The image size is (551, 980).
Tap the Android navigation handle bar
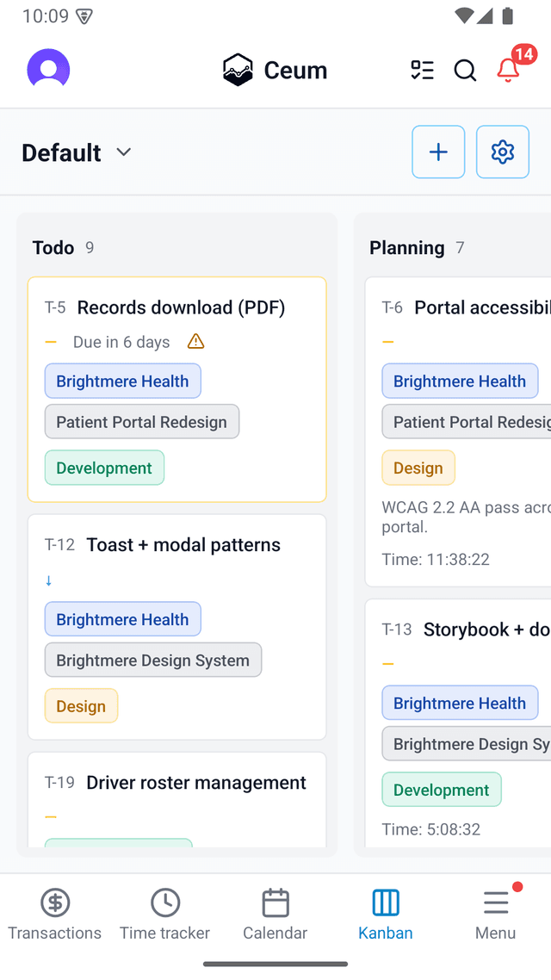[275, 964]
